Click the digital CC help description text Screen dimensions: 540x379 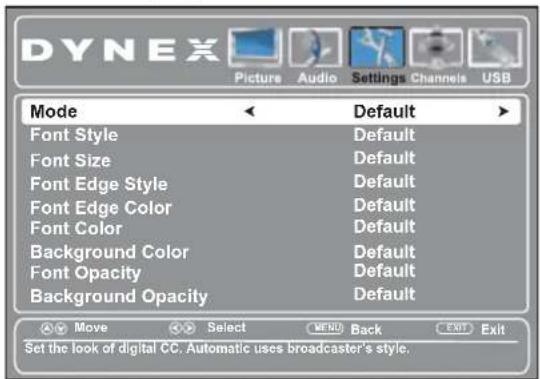point(217,349)
